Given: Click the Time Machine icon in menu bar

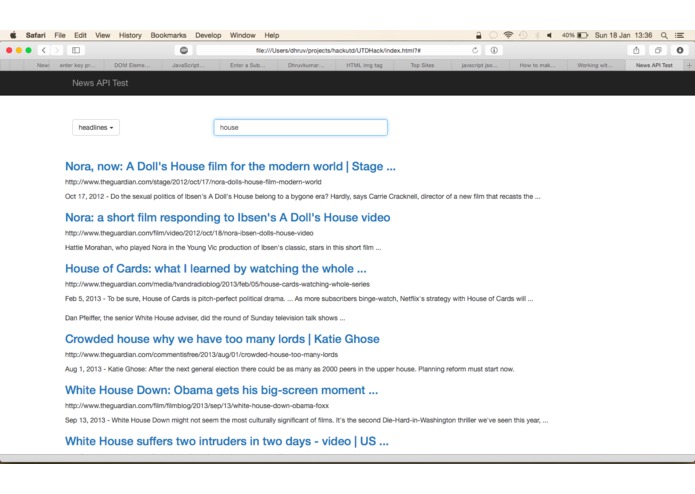Looking at the screenshot, I should 523,35.
